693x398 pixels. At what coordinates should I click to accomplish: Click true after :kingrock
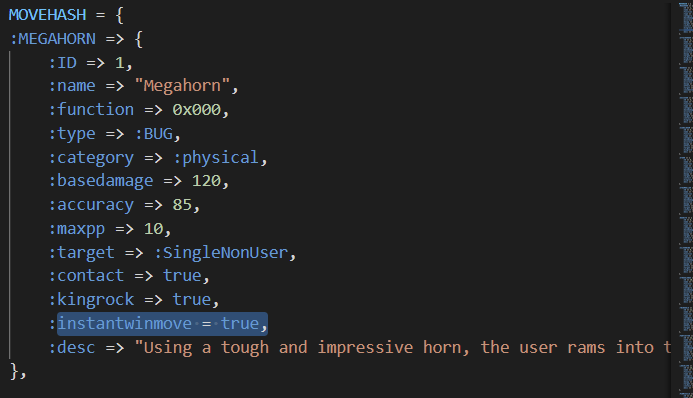coord(192,299)
